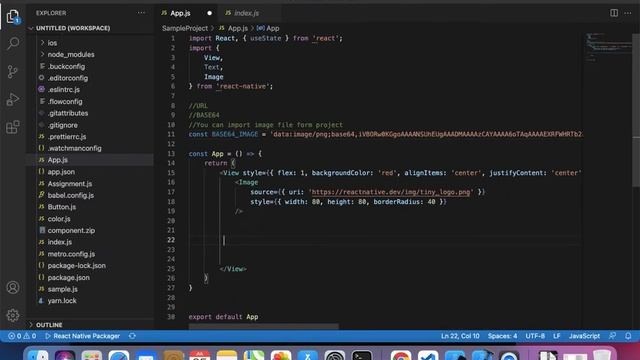Place cursor on 'export default App' line
The height and width of the screenshot is (360, 640).
[223, 317]
